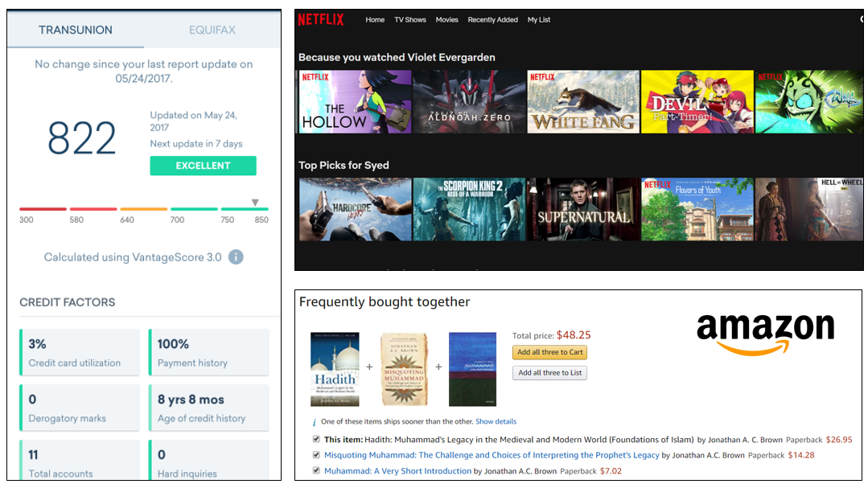Open TV Shows in Netflix menu
868x488 pixels.
point(410,20)
